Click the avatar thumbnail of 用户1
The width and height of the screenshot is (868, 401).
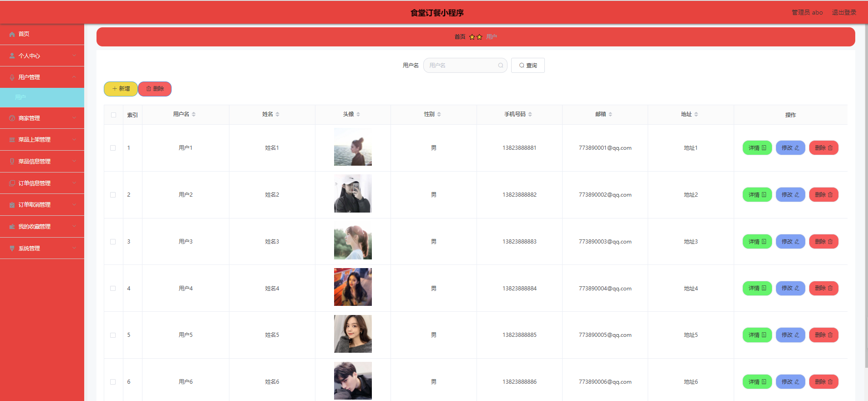pos(353,147)
